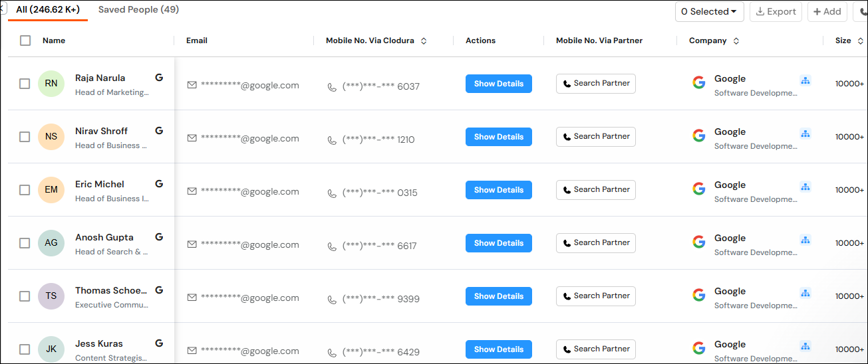Click the phone icon button at top right
Screen dimensions: 868x364
(x=861, y=11)
